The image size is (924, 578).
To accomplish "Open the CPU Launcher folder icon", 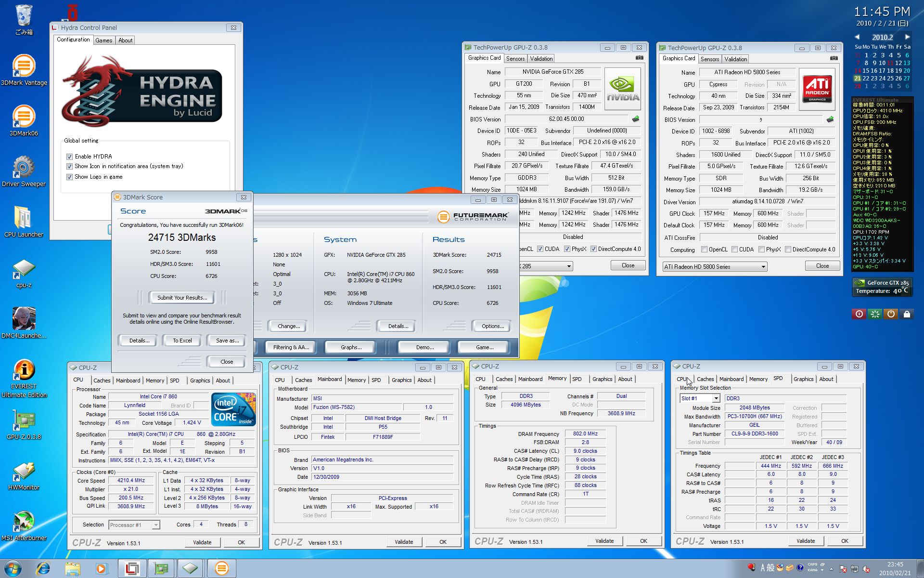I will 24,222.
